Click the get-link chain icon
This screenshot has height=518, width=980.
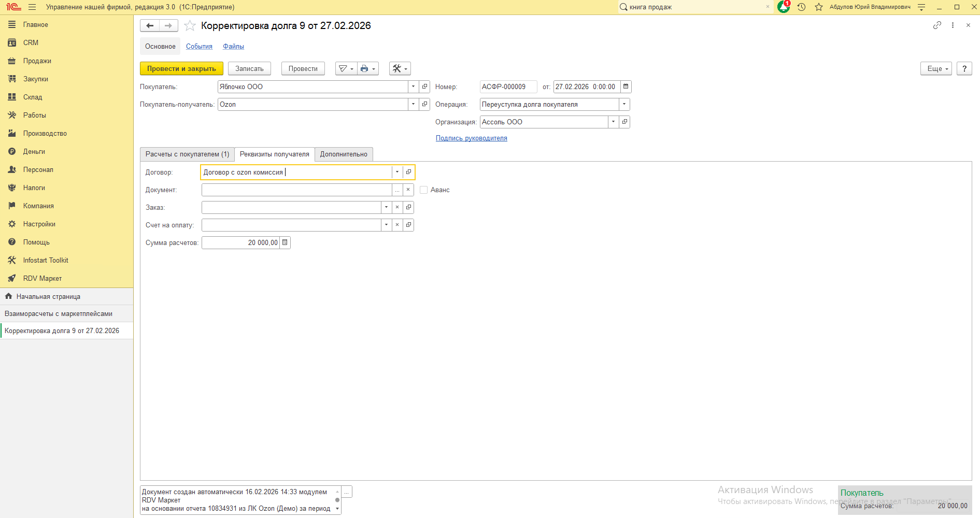937,25
